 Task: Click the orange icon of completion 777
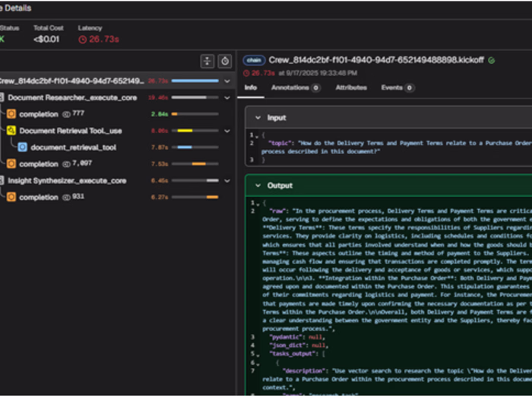[x=11, y=114]
